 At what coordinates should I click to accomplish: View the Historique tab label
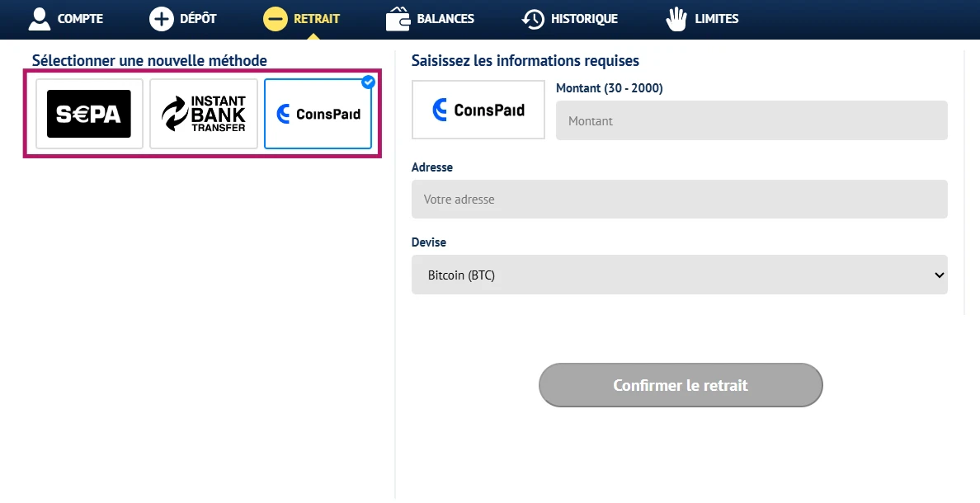[584, 19]
